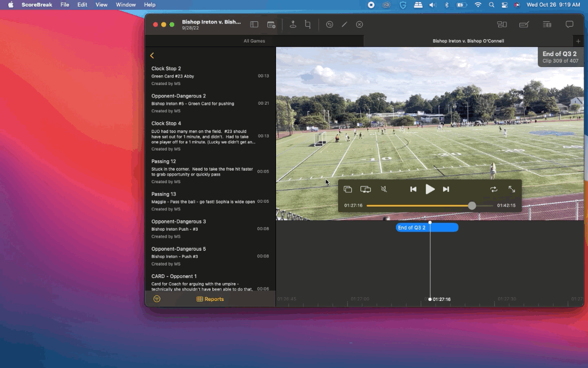Click the filter circle icon at sidebar bottom
Screen dimensions: 588x368
(157, 299)
